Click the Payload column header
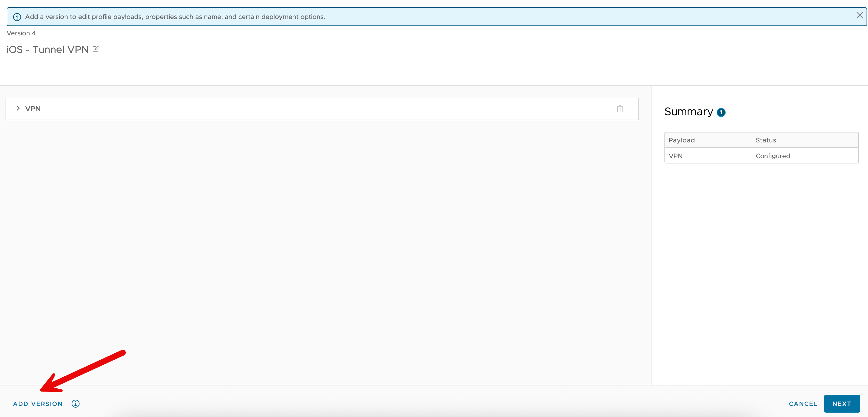The image size is (868, 417). point(682,140)
